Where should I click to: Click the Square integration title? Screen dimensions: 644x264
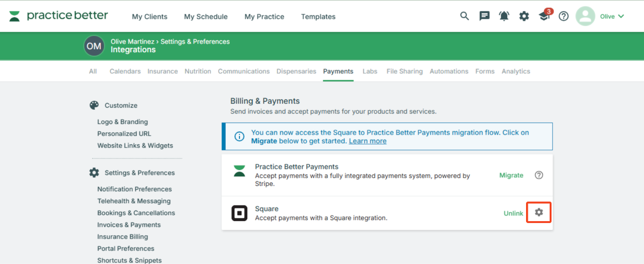click(266, 209)
